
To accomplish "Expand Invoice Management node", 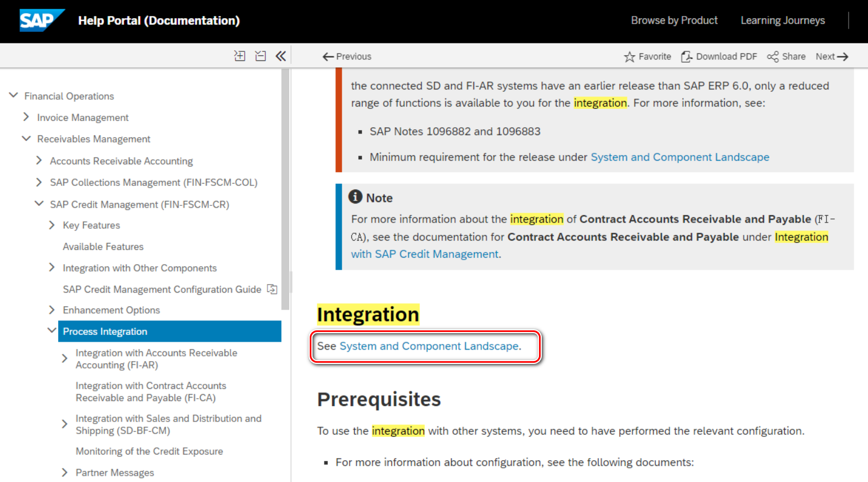I will coord(26,117).
